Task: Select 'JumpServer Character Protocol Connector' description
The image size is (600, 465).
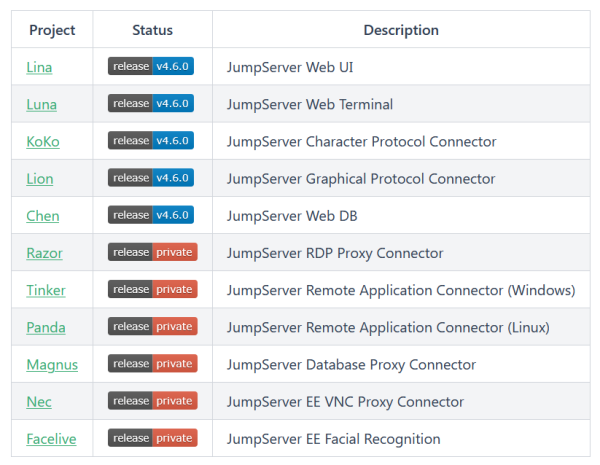Action: 362,142
